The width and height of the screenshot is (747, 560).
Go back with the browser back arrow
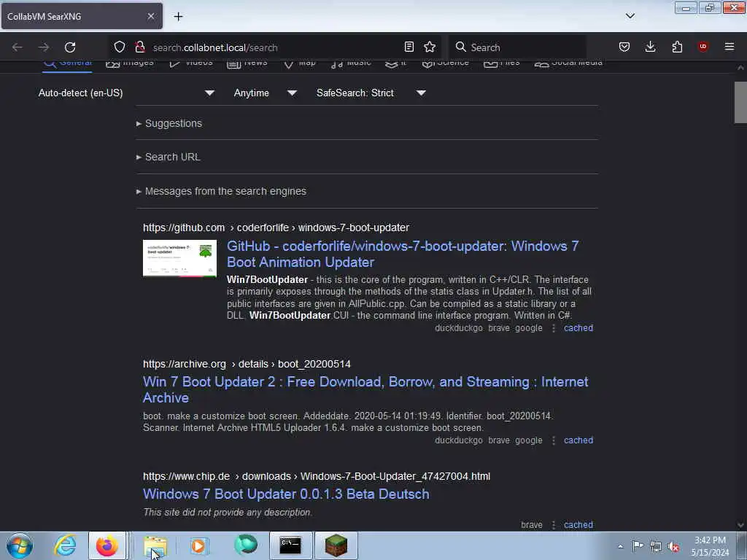[18, 47]
